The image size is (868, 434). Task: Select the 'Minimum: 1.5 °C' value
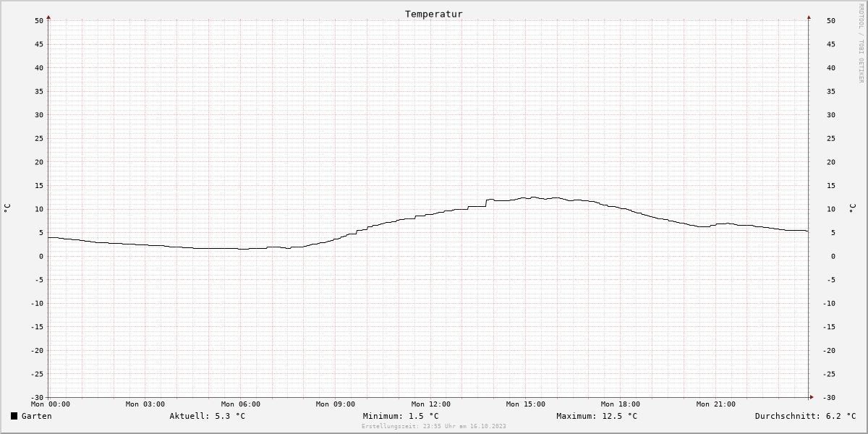click(401, 416)
